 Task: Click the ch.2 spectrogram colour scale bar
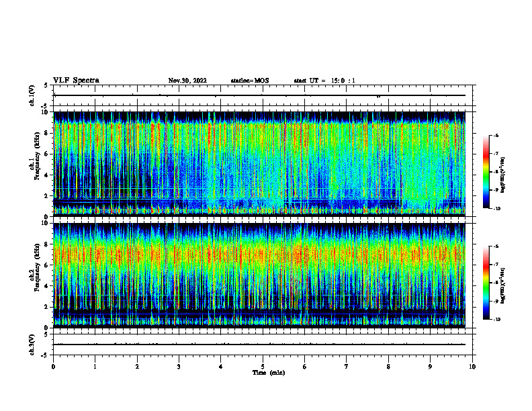486,283
